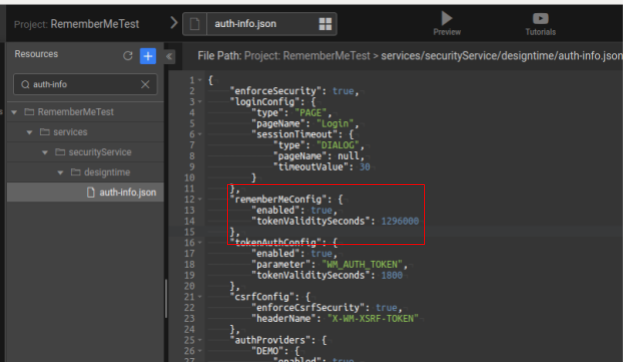Screen dimensions: 623x362
Task: Fold the rememberMeConfig block at line 12
Action: 200,199
